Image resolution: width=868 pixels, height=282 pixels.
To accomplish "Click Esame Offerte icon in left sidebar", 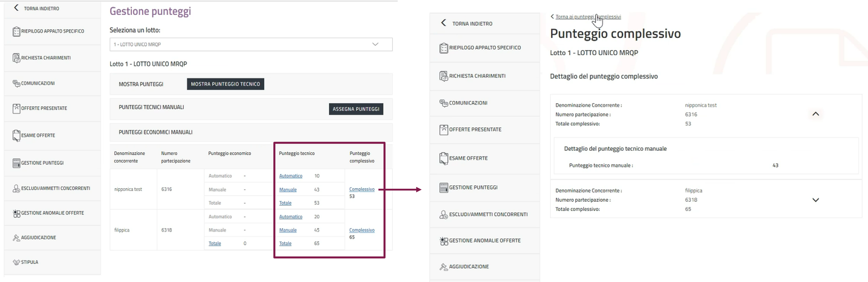I will click(16, 136).
